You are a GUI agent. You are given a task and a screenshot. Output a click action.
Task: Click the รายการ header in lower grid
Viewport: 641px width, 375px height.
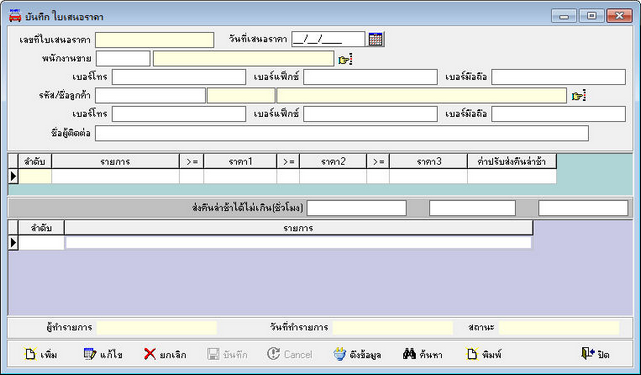[298, 228]
